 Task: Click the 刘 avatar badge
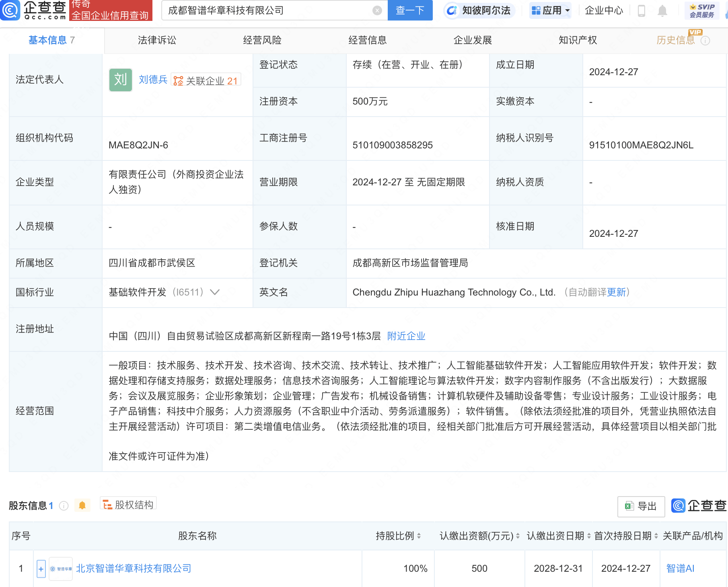(x=121, y=80)
